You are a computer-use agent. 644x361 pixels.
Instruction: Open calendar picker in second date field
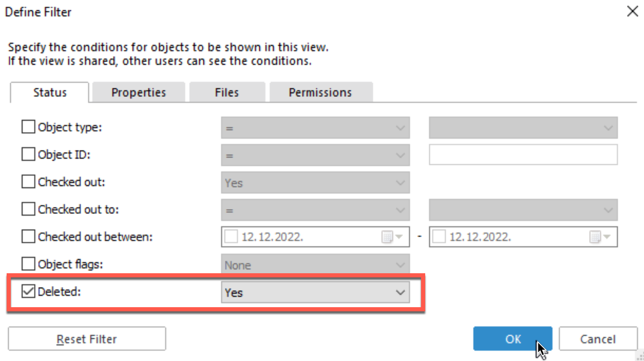(x=600, y=237)
